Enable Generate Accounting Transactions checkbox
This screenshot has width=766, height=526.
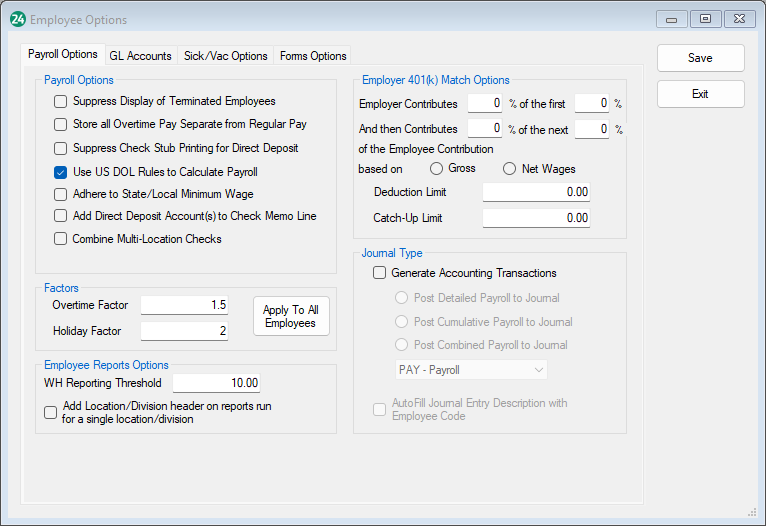click(380, 273)
